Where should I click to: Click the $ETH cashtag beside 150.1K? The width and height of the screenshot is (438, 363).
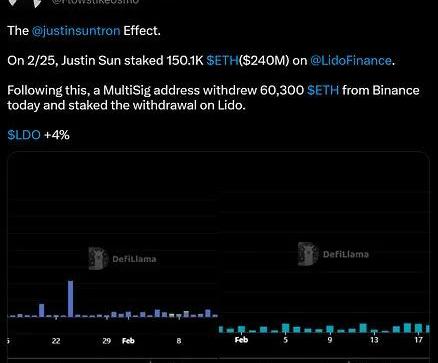[x=222, y=61]
